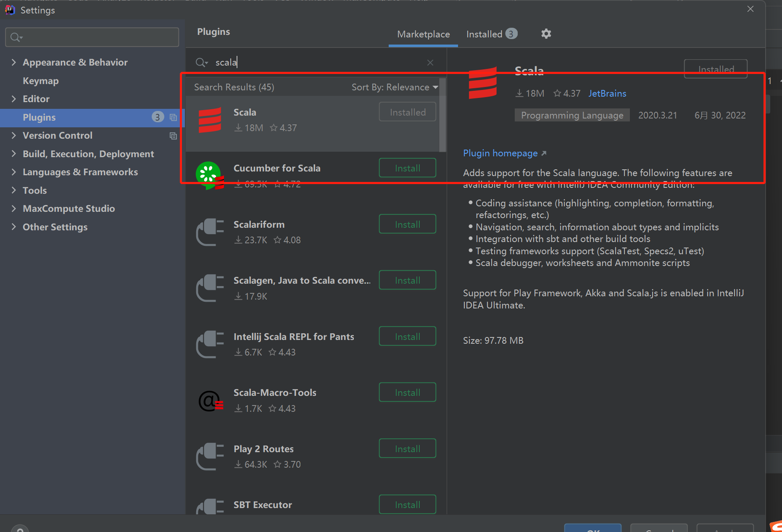The image size is (782, 532).
Task: Select the Cucumber for Scala name
Action: (277, 168)
